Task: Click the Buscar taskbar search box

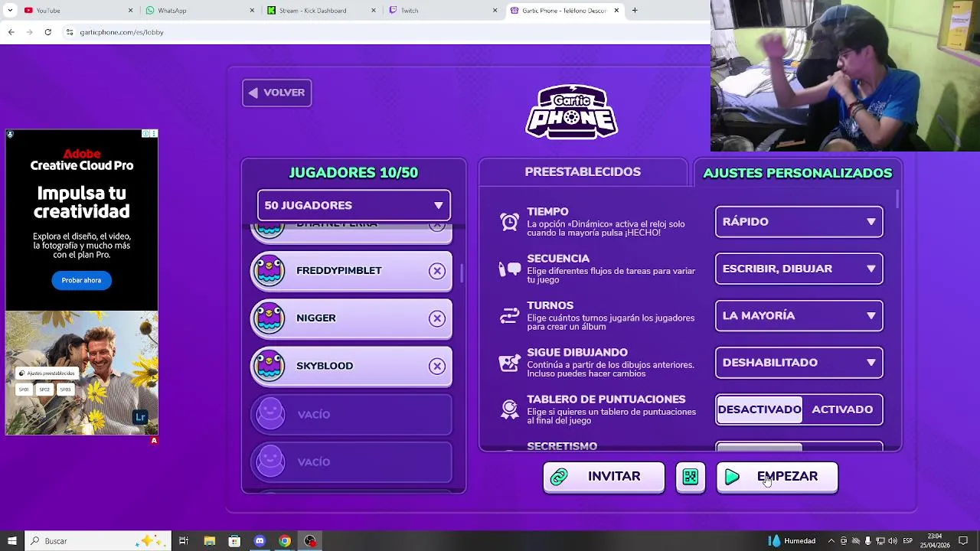Action: [x=96, y=541]
